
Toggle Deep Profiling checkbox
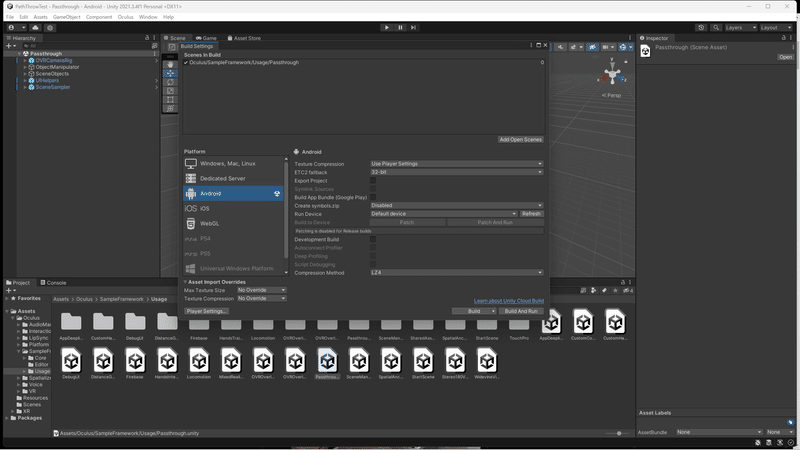tap(373, 256)
